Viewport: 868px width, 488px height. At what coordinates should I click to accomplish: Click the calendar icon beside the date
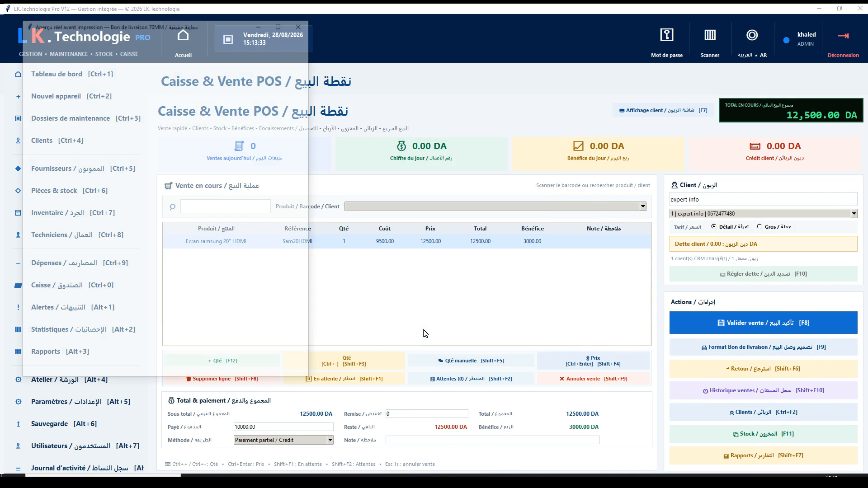click(228, 39)
